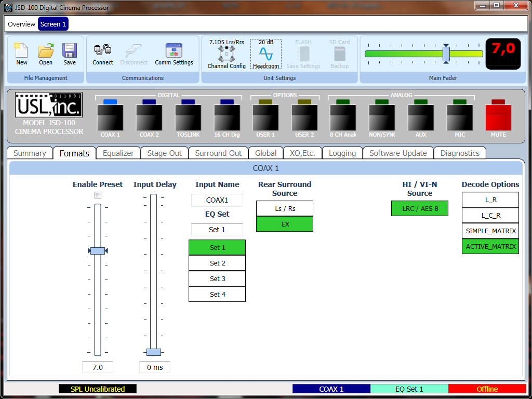Switch to the Equalizer tab

pyautogui.click(x=118, y=153)
